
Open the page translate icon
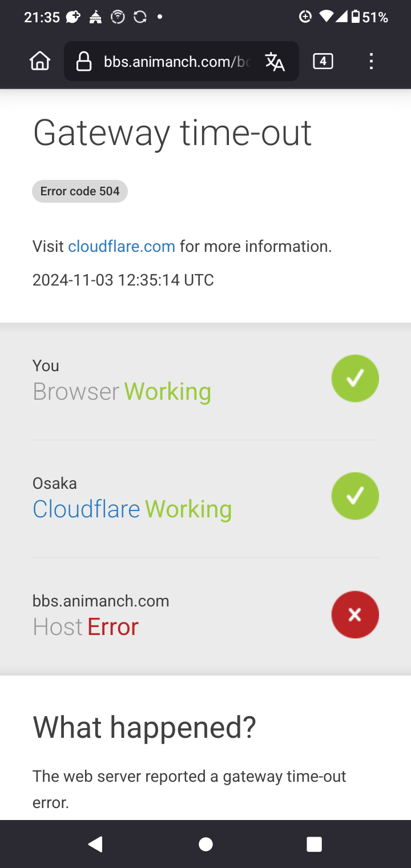click(x=275, y=62)
